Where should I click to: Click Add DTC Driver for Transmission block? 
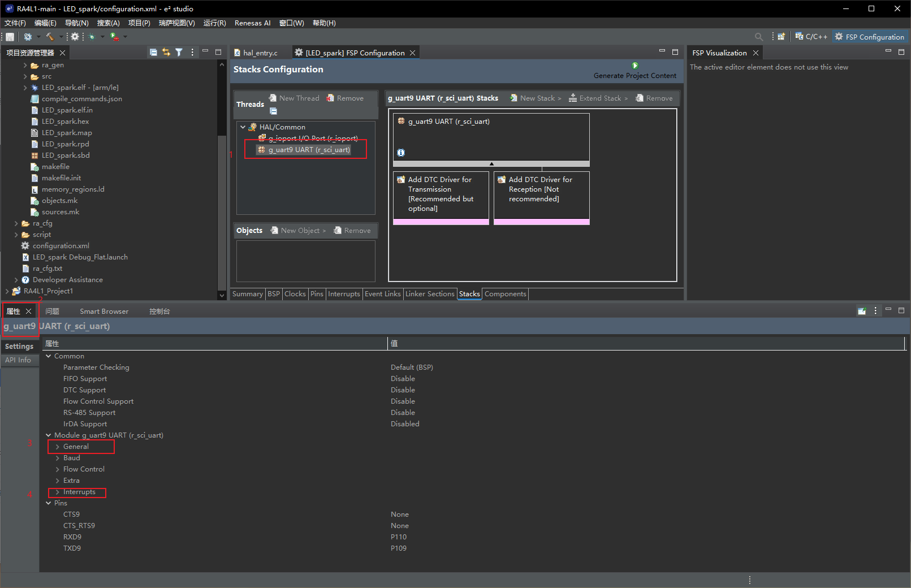pos(441,194)
